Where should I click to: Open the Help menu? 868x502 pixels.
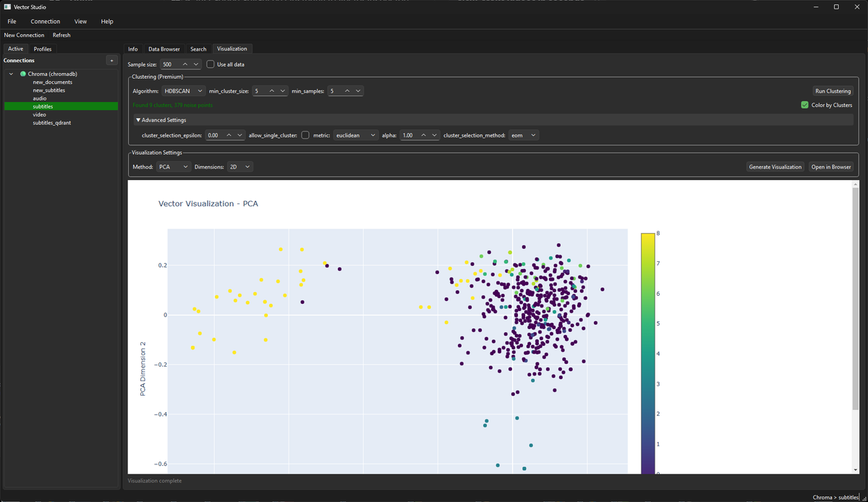(x=107, y=22)
